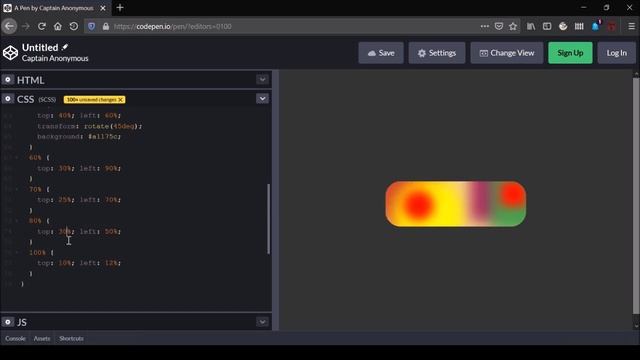This screenshot has height=360, width=640.
Task: Open the Change View menu
Action: click(507, 53)
